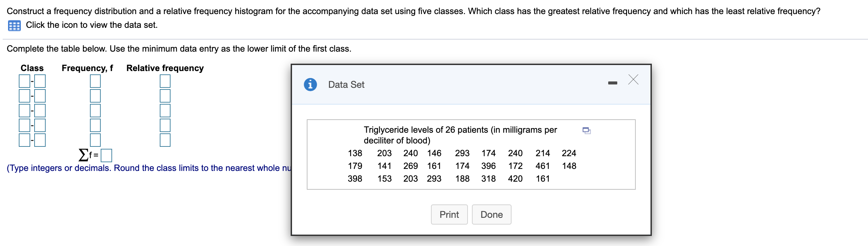
Task: Click the Print button
Action: pyautogui.click(x=449, y=214)
